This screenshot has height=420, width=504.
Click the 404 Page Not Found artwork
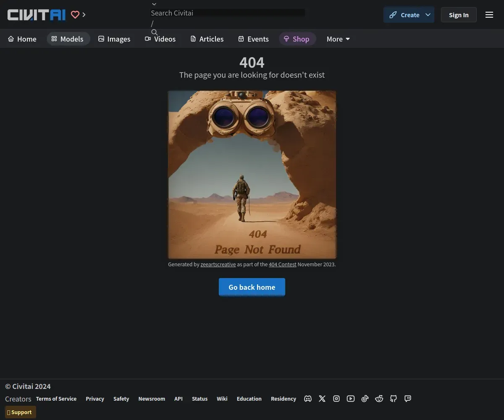pos(252,175)
